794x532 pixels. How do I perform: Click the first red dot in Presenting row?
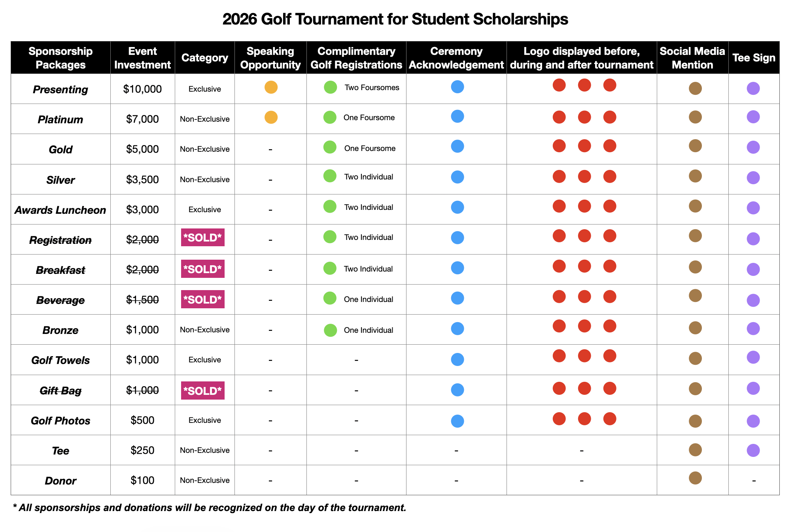[559, 85]
